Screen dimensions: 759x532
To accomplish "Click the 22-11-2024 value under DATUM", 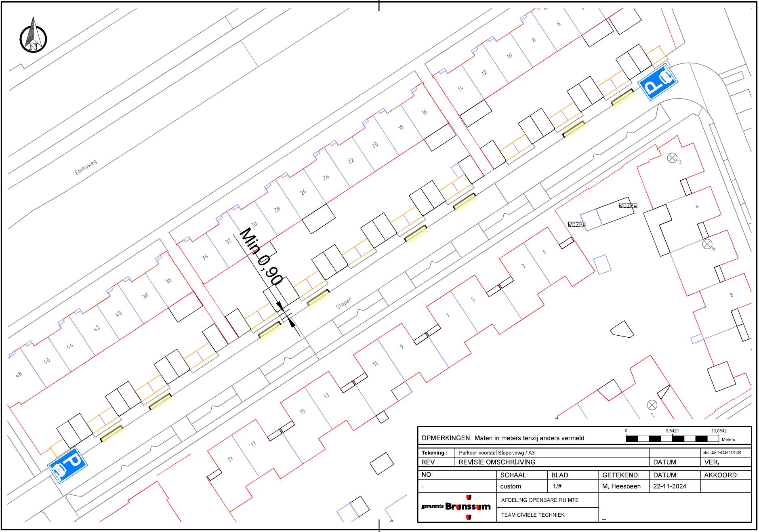I will (670, 486).
